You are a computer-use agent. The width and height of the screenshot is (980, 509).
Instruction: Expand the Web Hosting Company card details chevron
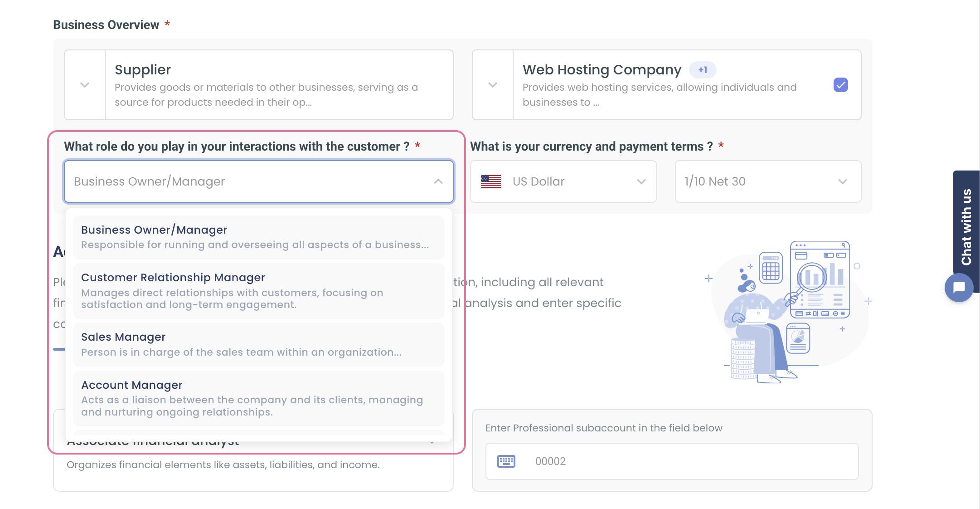[492, 85]
